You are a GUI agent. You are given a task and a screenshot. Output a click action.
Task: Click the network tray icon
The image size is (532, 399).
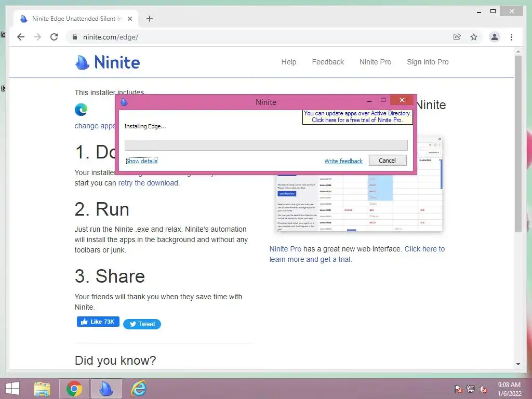pyautogui.click(x=471, y=389)
